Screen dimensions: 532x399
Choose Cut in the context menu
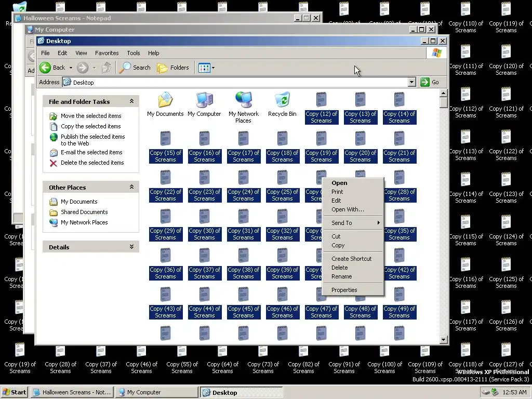[x=353, y=236]
